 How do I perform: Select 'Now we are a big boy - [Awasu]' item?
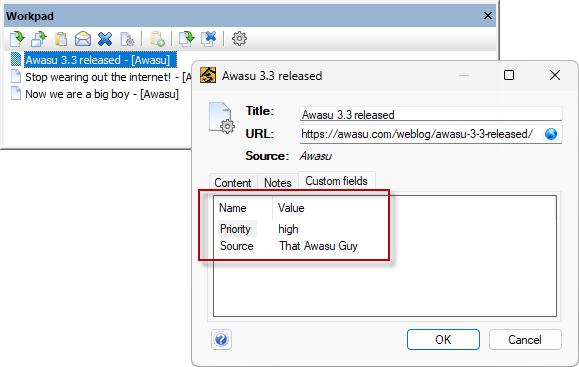[x=102, y=94]
